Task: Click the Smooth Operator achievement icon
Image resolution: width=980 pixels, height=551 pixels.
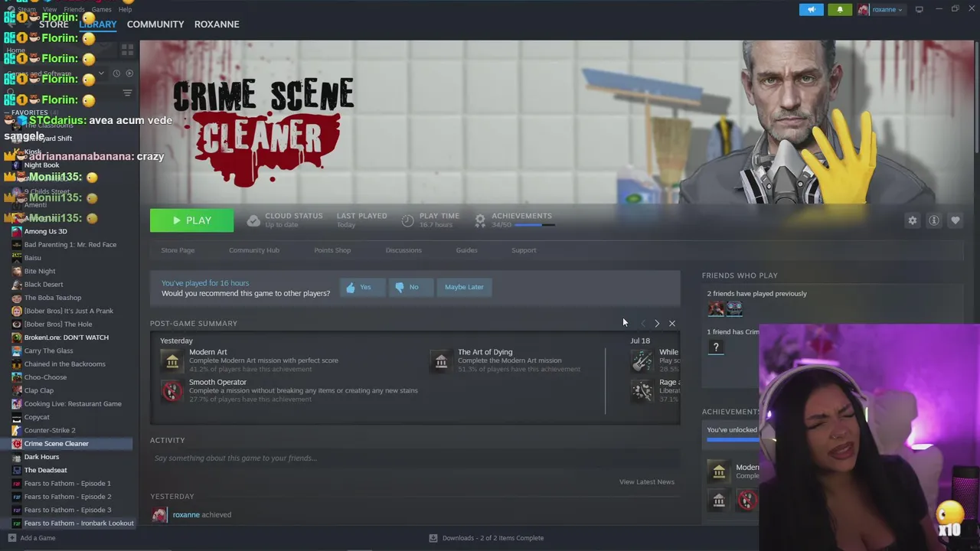Action: (x=172, y=390)
